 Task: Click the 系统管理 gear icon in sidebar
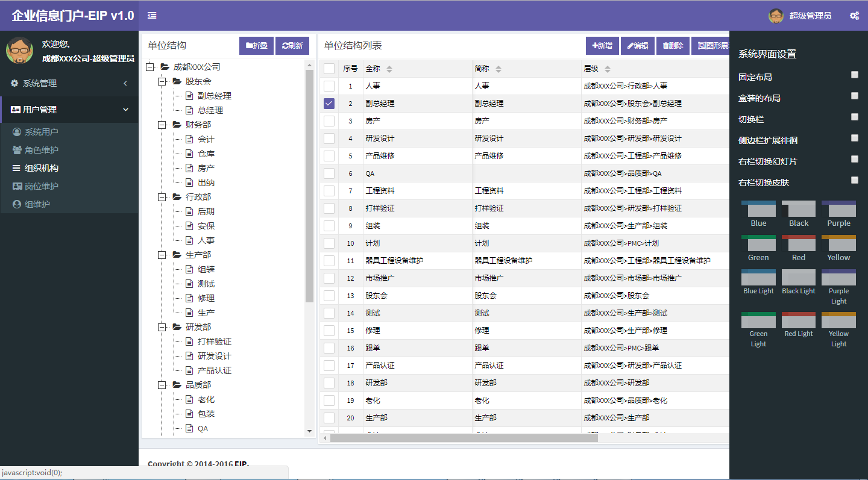(15, 83)
